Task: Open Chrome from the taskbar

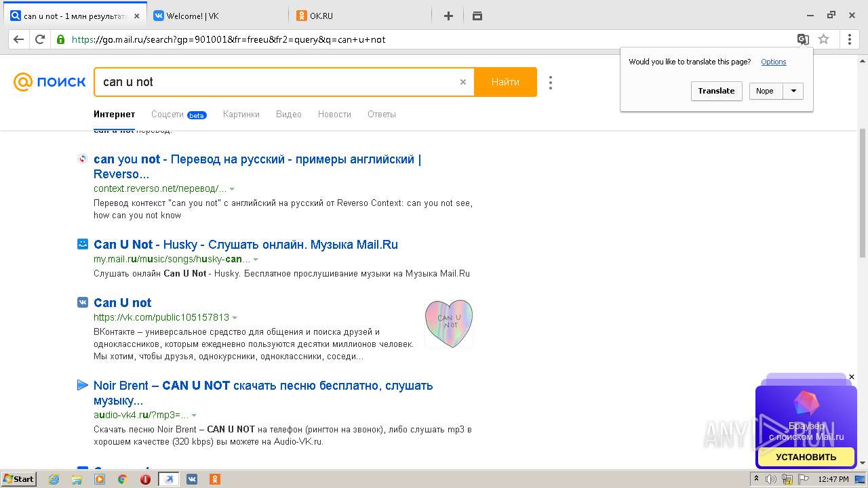Action: [123, 479]
